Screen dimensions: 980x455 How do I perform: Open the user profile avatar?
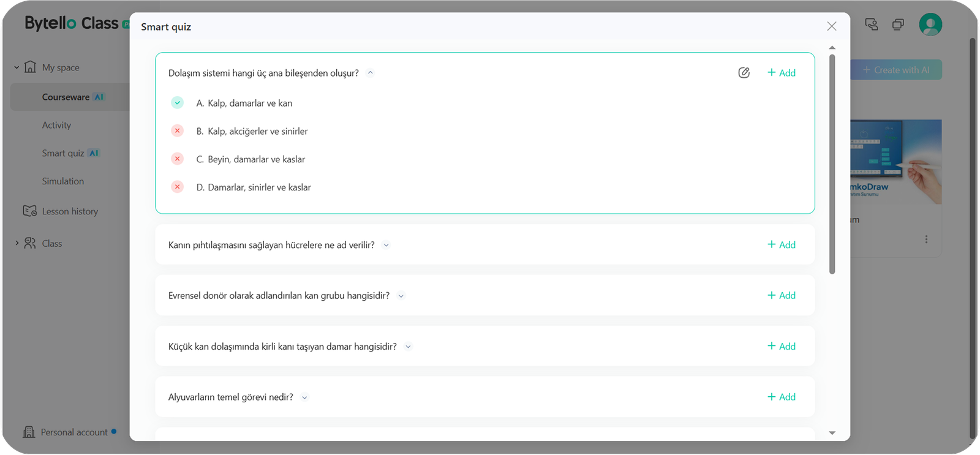click(x=930, y=24)
